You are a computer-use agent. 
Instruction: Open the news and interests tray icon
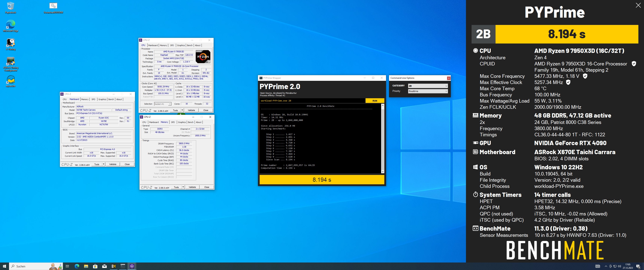coord(598,266)
